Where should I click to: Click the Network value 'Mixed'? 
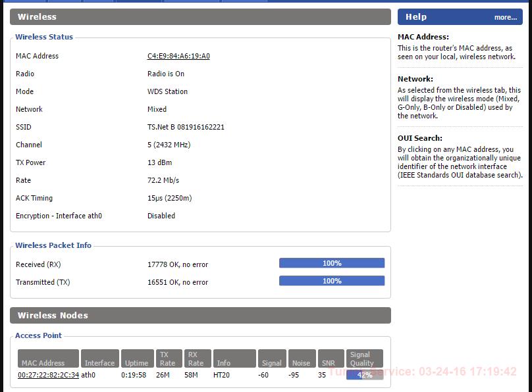(x=157, y=109)
